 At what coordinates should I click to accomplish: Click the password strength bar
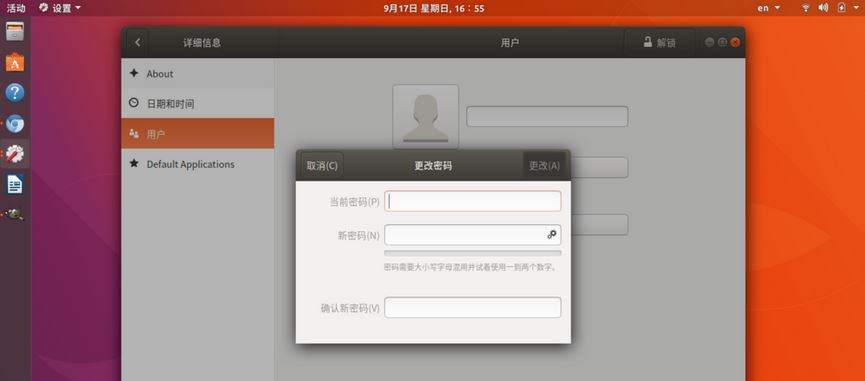pos(473,253)
